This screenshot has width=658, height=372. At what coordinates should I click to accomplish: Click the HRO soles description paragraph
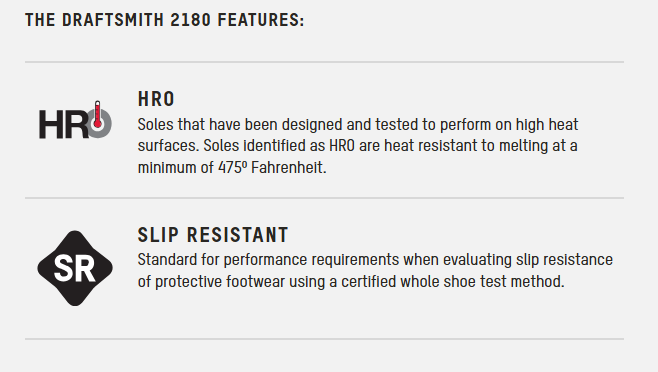point(358,146)
